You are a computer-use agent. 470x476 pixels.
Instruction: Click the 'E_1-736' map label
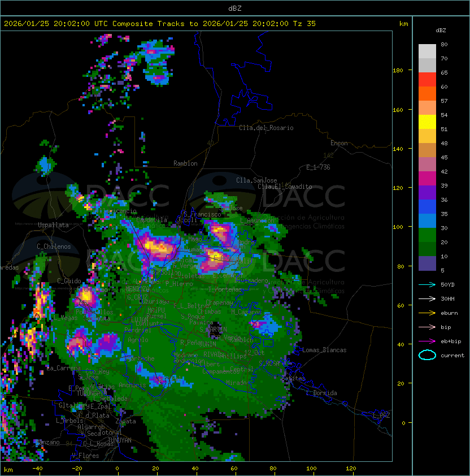(318, 167)
